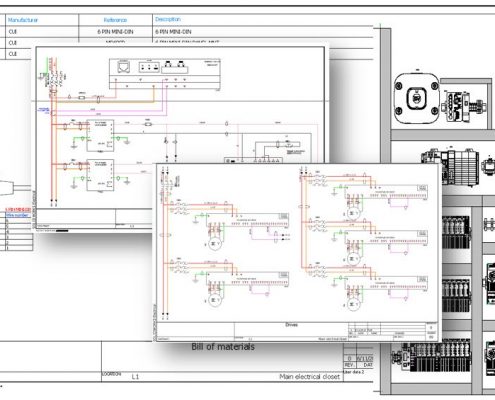This screenshot has width=495, height=400.
Task: Click the upper-left motor symbol on Drives sheet
Action: pyautogui.click(x=214, y=244)
